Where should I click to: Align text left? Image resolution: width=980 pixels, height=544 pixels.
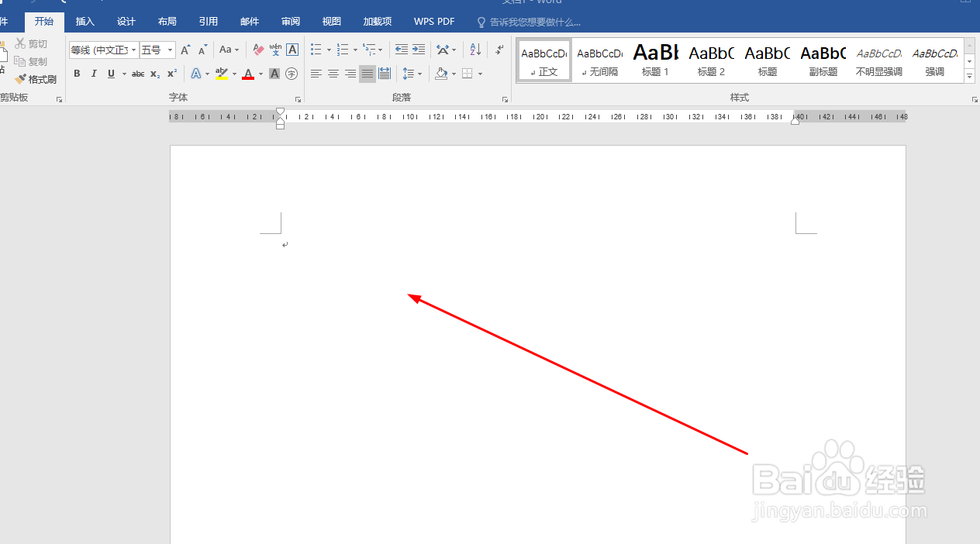[316, 74]
